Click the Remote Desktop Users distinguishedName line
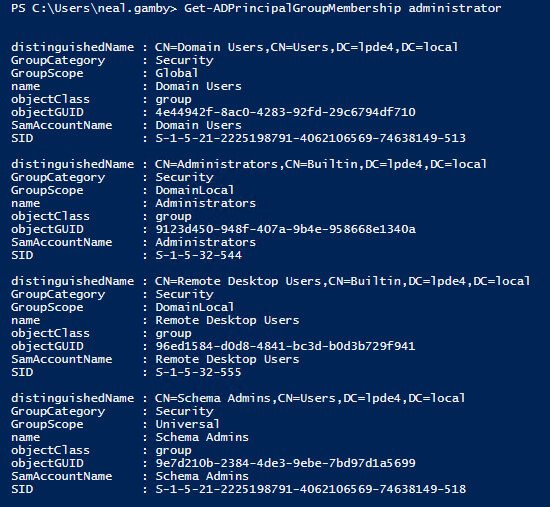This screenshot has height=507, width=550. 271,281
